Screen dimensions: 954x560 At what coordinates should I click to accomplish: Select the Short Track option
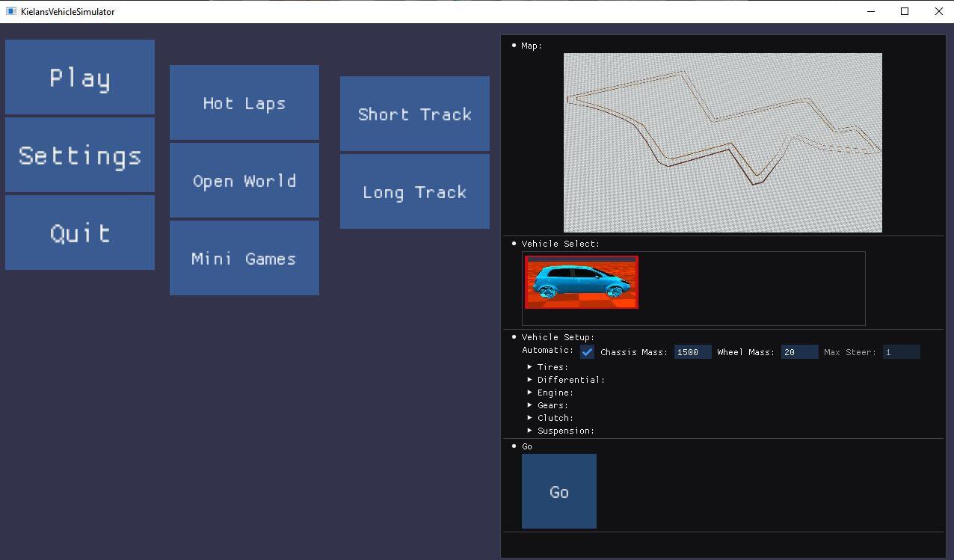click(x=415, y=114)
